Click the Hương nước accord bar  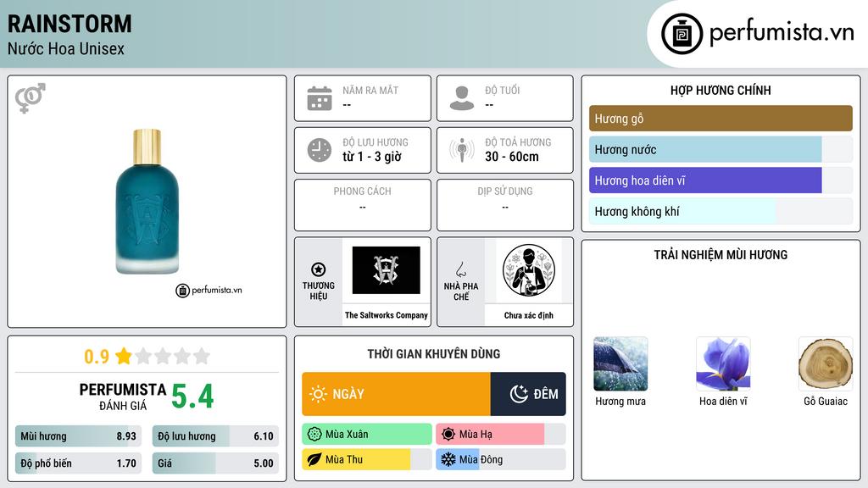[721, 149]
